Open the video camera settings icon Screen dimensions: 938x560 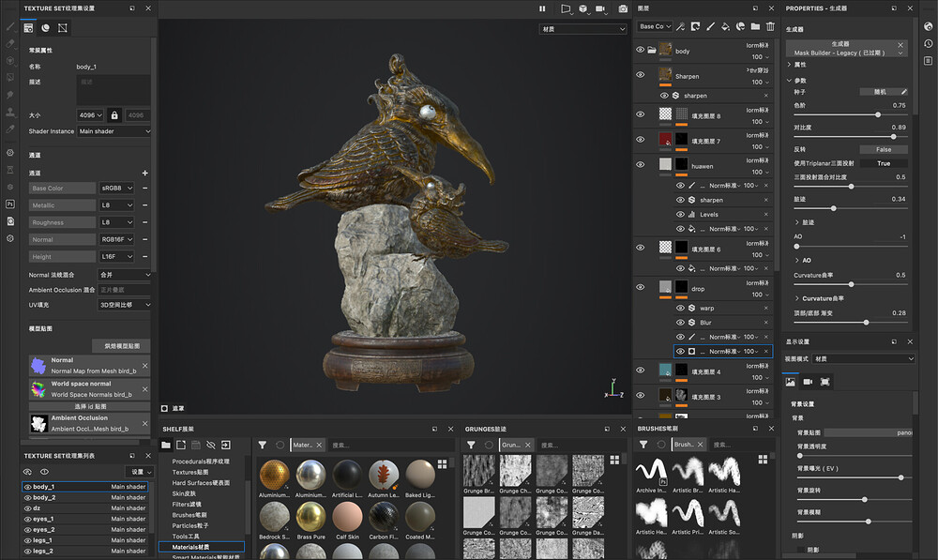(600, 8)
